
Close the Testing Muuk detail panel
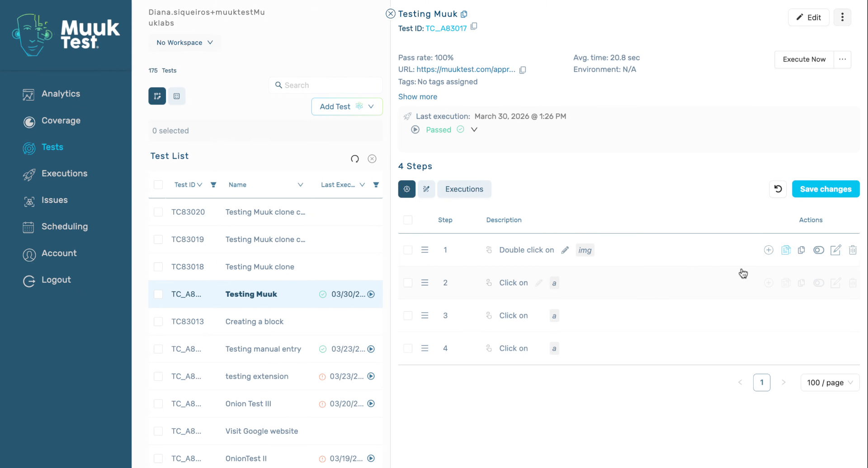point(391,14)
